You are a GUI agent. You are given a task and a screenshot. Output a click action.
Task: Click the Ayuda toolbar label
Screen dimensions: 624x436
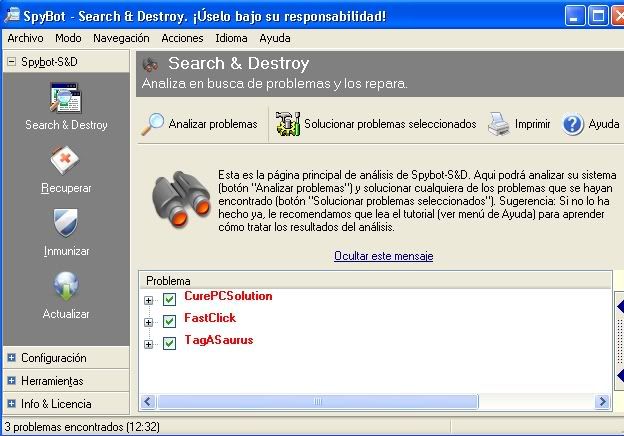[x=604, y=124]
